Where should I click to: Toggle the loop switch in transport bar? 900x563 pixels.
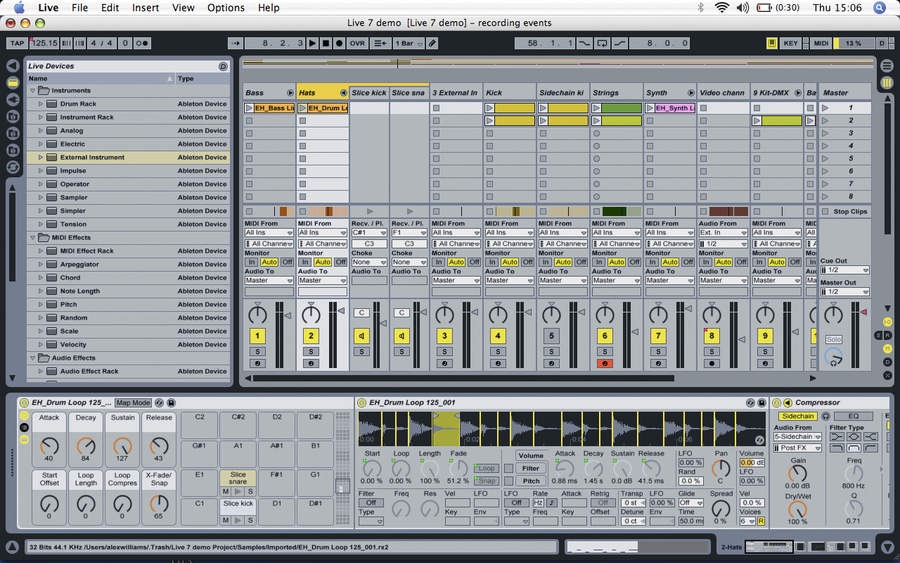(x=602, y=43)
